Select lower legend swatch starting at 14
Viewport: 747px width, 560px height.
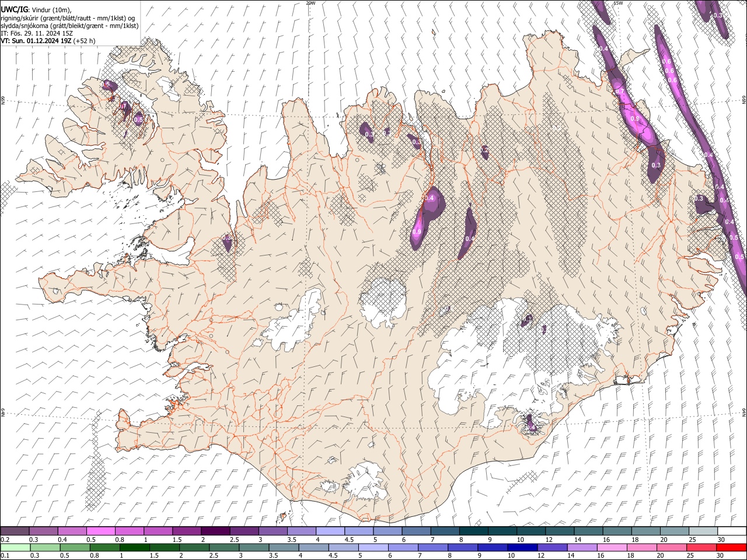click(x=581, y=547)
